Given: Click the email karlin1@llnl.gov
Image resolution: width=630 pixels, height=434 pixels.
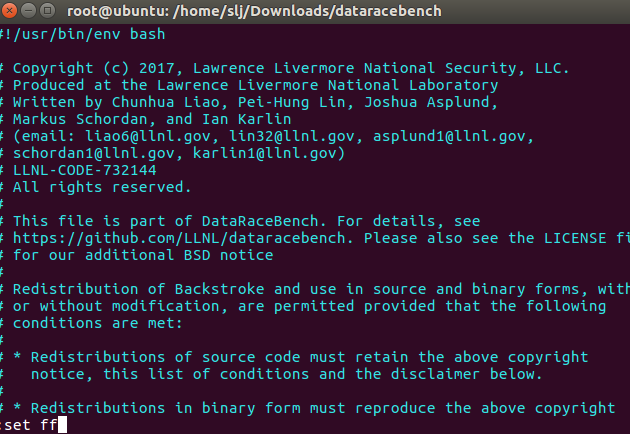Looking at the screenshot, I should coord(264,154).
